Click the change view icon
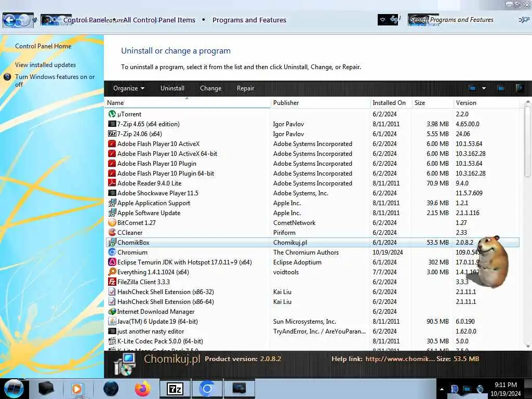This screenshot has height=399, width=532. [472, 88]
